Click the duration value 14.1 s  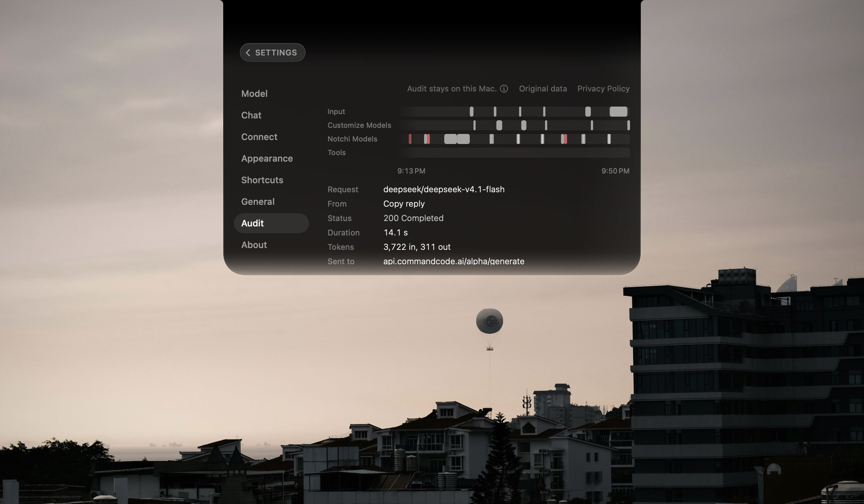pos(396,233)
